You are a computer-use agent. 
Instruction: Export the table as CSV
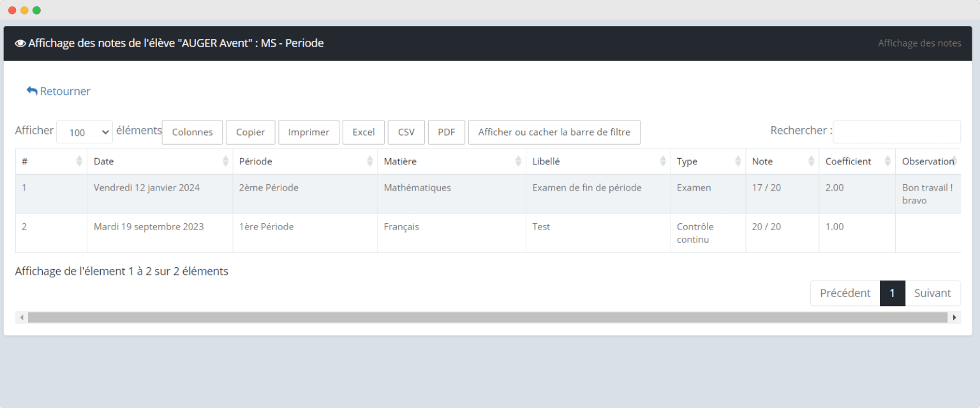406,132
